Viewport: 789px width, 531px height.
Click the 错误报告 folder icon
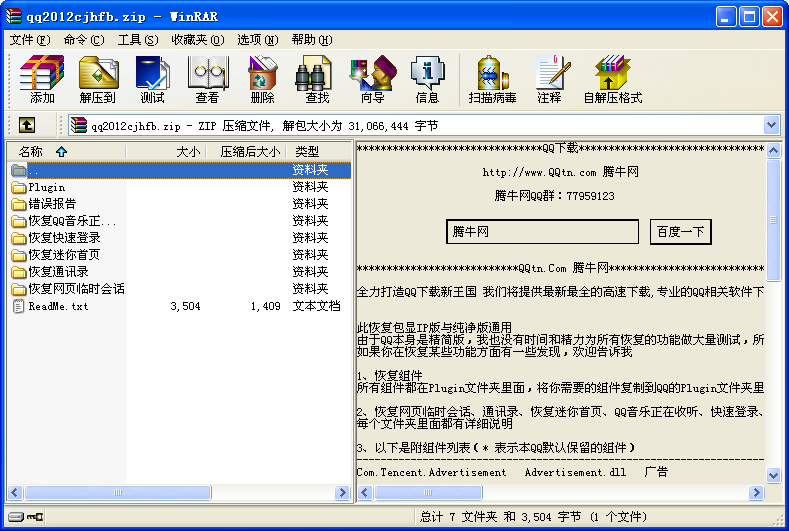(x=19, y=204)
